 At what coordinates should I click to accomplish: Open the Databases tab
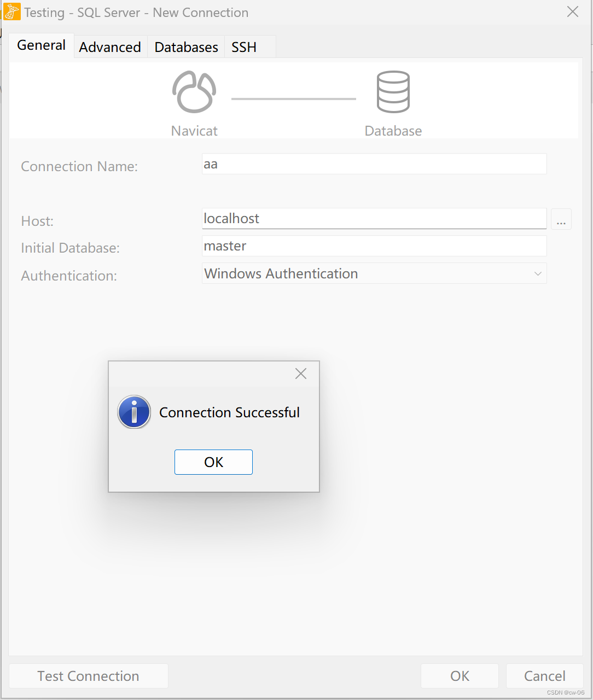[x=186, y=47]
